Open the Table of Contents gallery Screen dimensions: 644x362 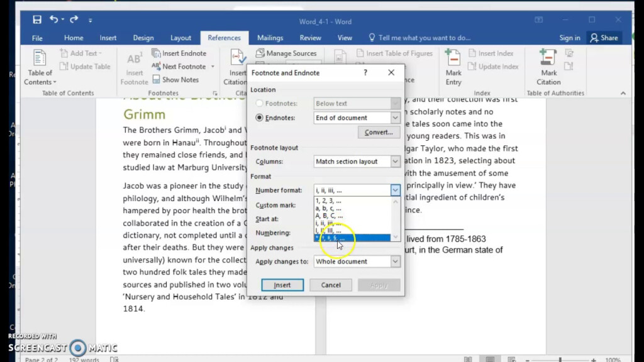click(40, 68)
